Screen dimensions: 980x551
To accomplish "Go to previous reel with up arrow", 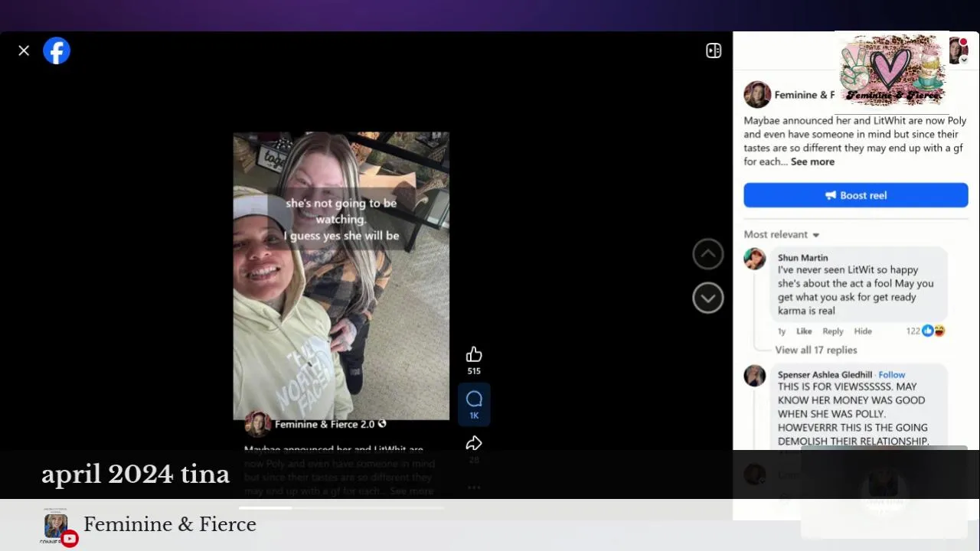I will pyautogui.click(x=708, y=254).
